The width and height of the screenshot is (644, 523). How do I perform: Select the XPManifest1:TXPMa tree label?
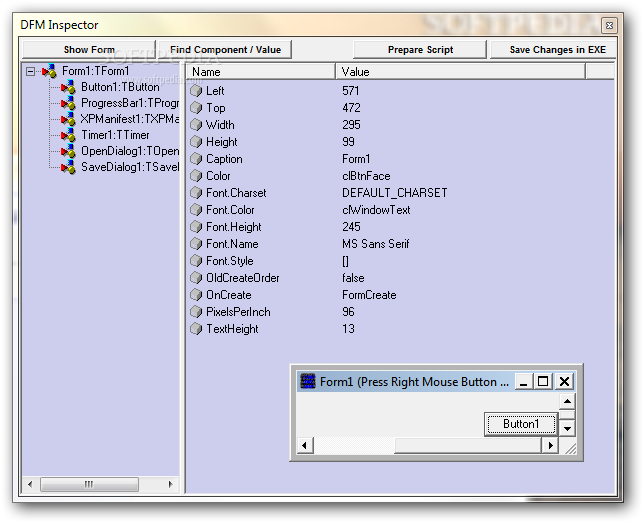pos(130,119)
